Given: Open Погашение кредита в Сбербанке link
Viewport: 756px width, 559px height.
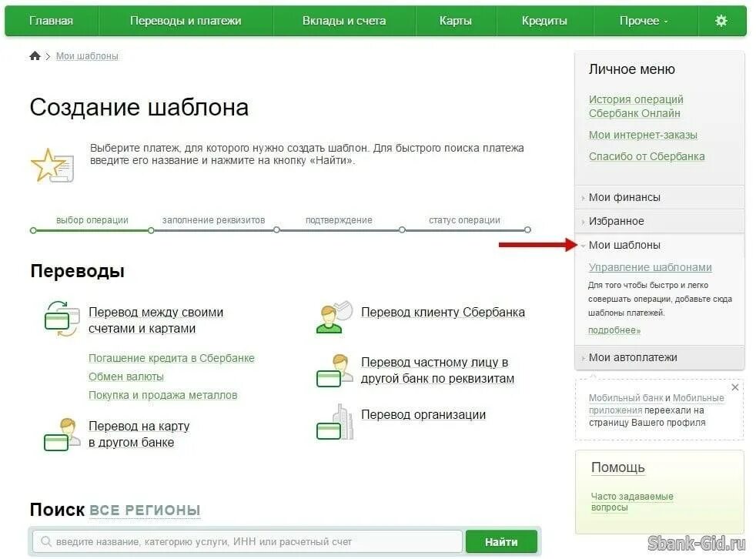Looking at the screenshot, I should pyautogui.click(x=171, y=358).
